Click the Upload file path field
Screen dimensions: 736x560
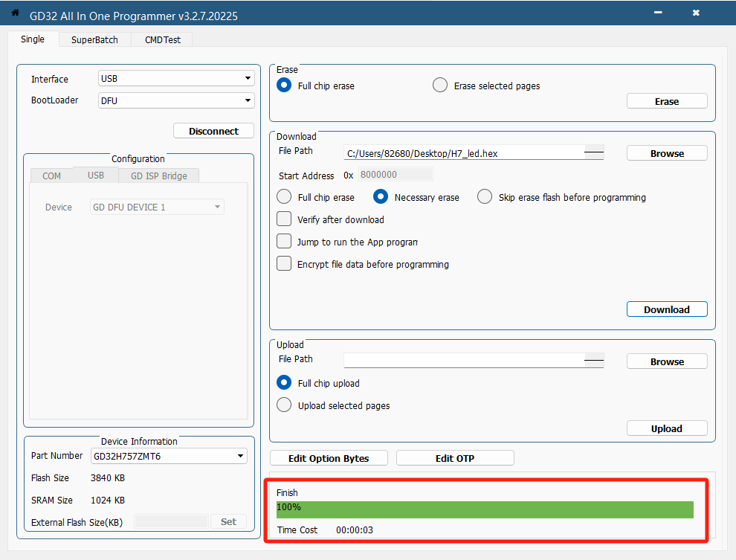(474, 361)
